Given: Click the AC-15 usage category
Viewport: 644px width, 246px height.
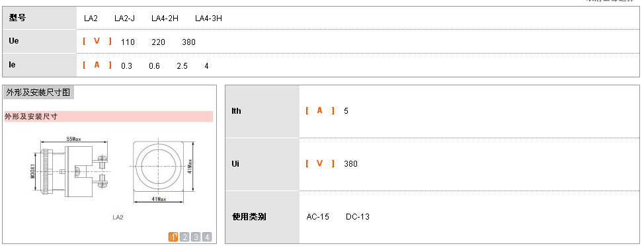Looking at the screenshot, I should point(318,217).
